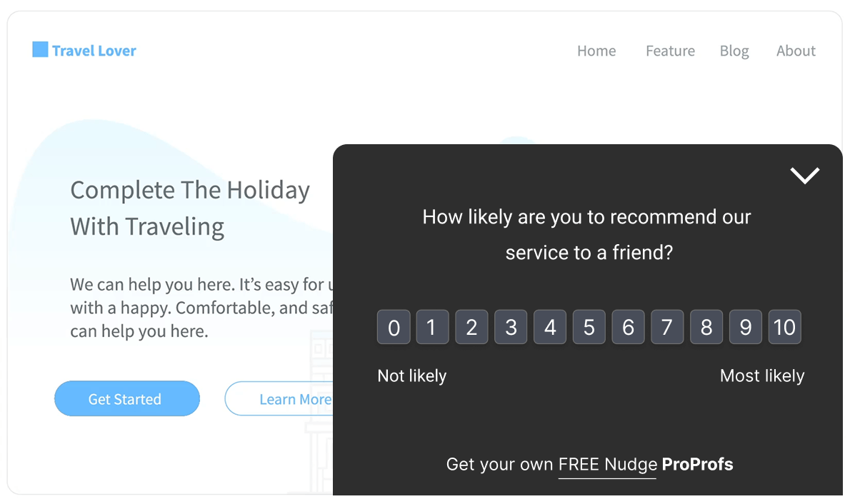Viewport: 850px width, 504px height.
Task: Navigate to the Blog section
Action: click(x=734, y=51)
